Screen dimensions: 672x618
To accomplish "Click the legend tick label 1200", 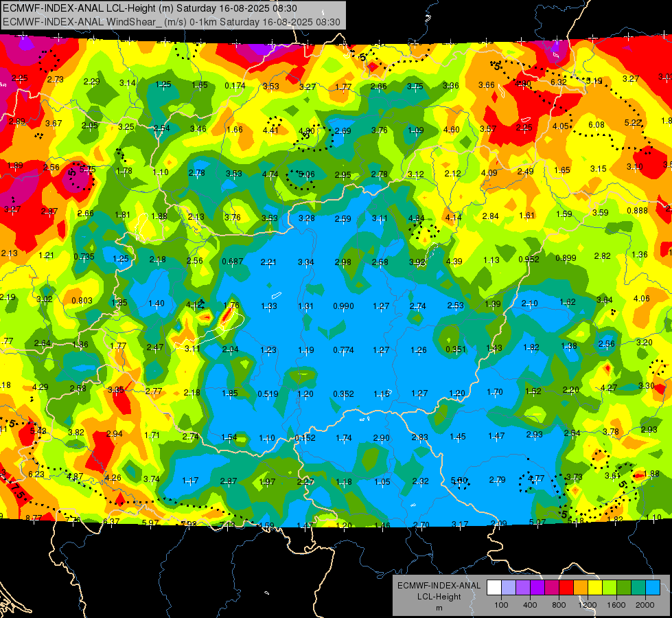I will [x=588, y=605].
